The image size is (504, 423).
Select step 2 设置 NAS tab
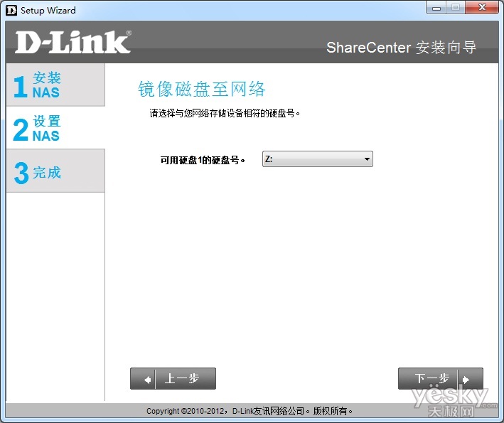[x=55, y=128]
